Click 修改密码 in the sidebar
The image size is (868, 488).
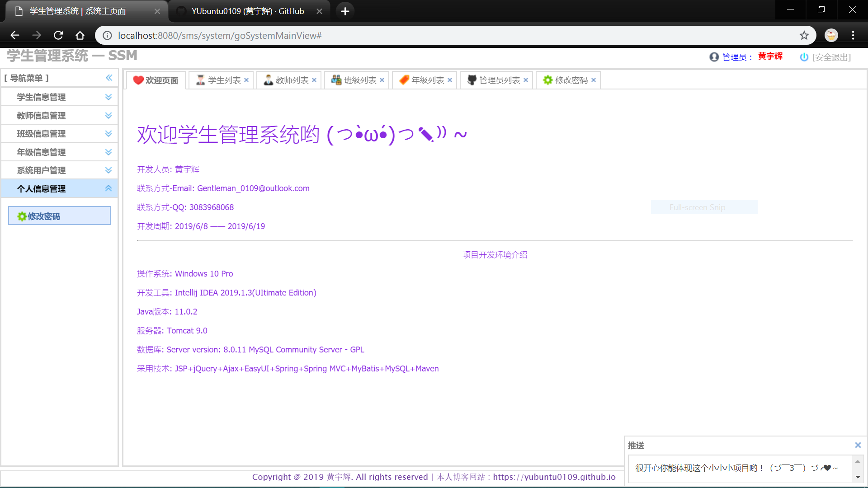(x=59, y=216)
